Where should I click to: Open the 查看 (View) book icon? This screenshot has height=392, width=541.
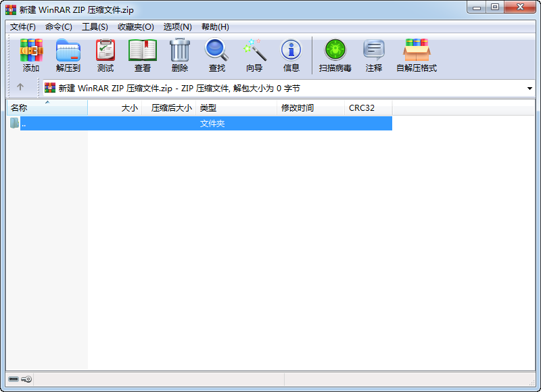(x=143, y=55)
